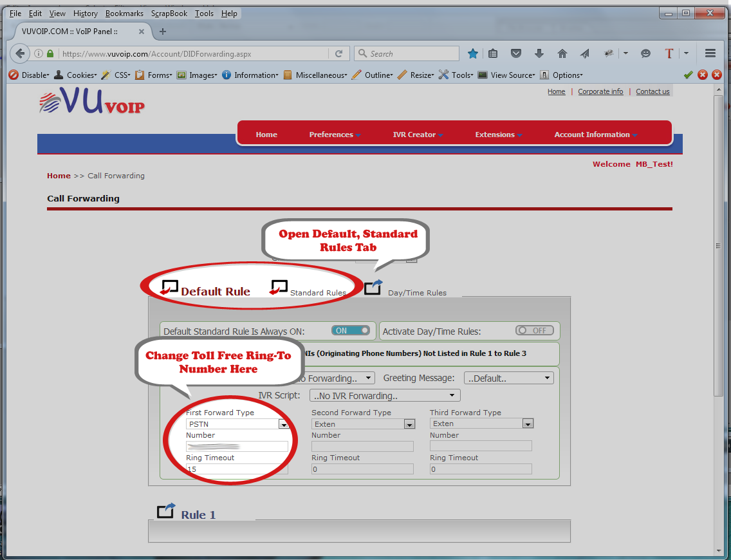Bookmark this page with star icon
This screenshot has width=731, height=560.
pos(473,53)
